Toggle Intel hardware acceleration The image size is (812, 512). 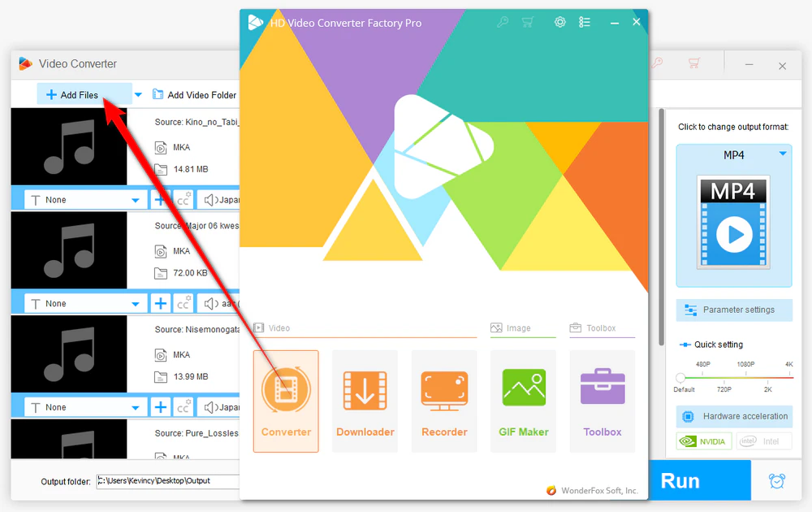pyautogui.click(x=764, y=441)
